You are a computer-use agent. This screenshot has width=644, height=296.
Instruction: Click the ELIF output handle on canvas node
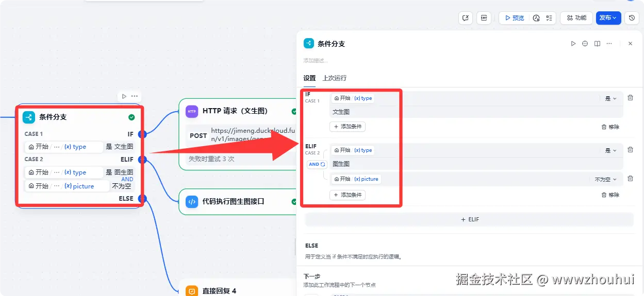pos(142,160)
